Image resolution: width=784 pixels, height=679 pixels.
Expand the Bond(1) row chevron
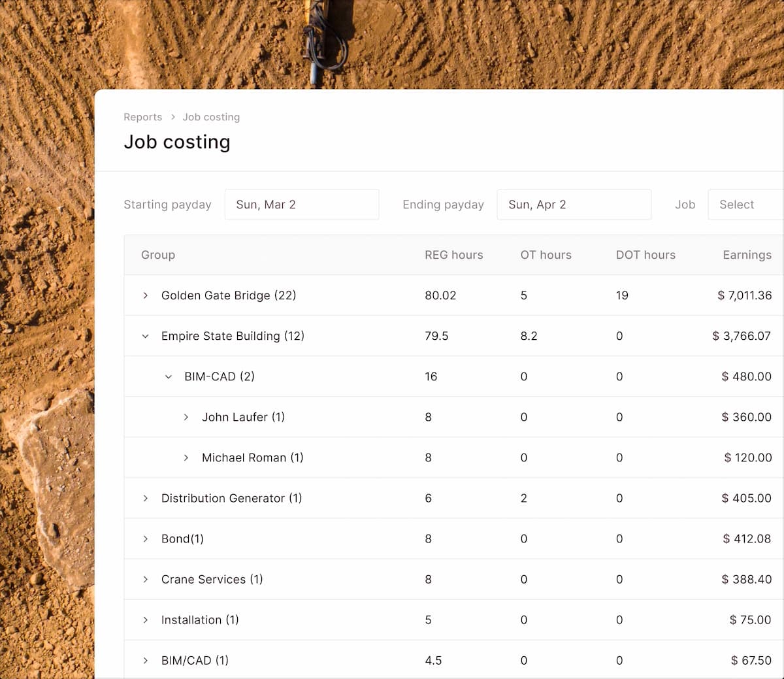[145, 538]
